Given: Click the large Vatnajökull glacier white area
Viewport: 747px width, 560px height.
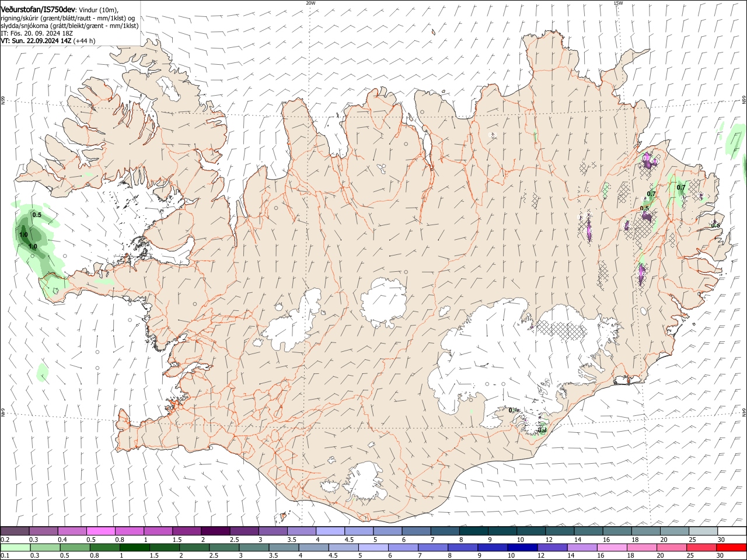Looking at the screenshot, I should [x=502, y=356].
